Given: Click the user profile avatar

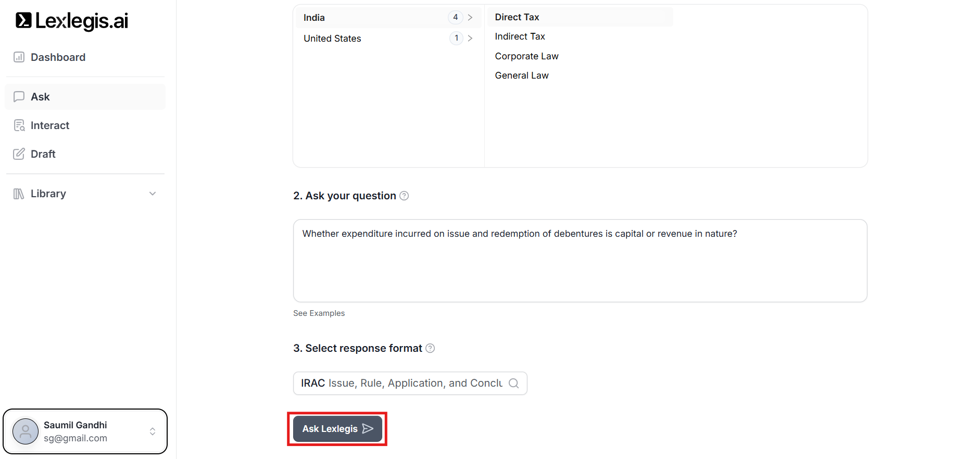Looking at the screenshot, I should tap(26, 431).
